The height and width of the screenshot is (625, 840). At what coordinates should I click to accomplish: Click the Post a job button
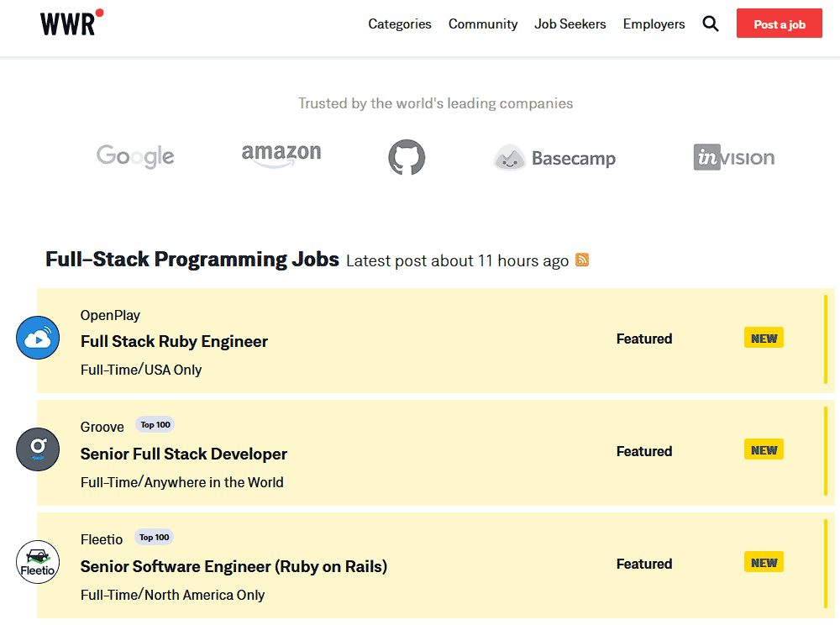tap(779, 23)
